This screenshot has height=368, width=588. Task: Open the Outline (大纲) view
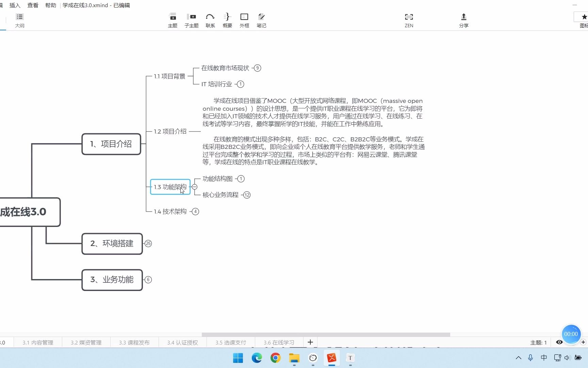(20, 20)
